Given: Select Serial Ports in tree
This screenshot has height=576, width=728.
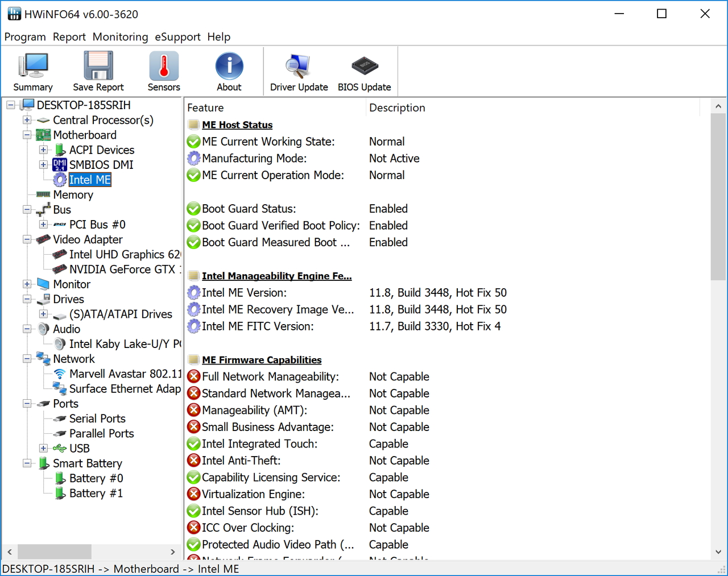Looking at the screenshot, I should pyautogui.click(x=97, y=418).
